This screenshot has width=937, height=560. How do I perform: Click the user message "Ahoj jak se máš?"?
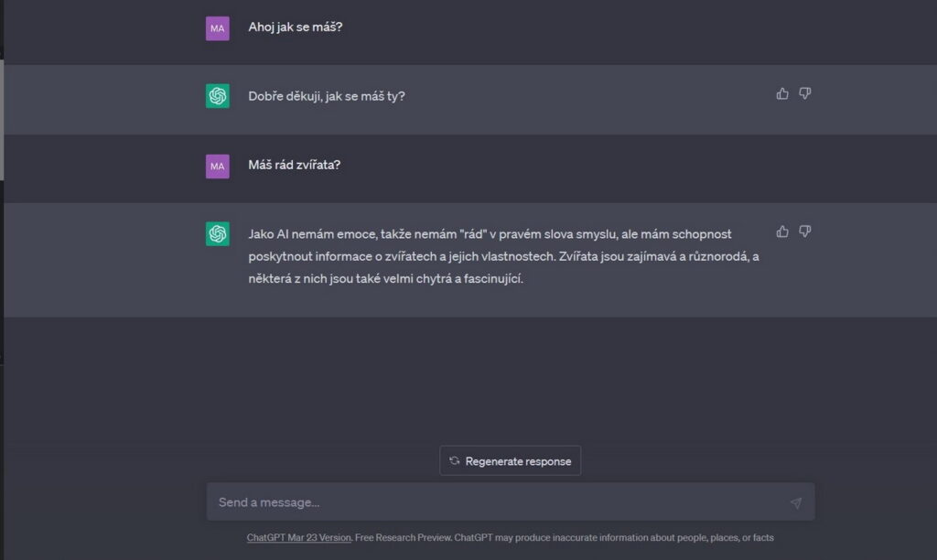click(296, 27)
